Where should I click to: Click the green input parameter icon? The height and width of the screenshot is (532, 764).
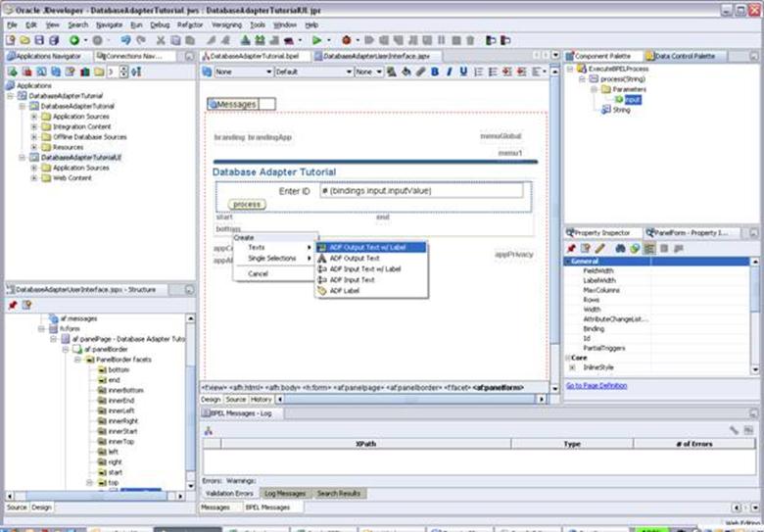tap(619, 99)
